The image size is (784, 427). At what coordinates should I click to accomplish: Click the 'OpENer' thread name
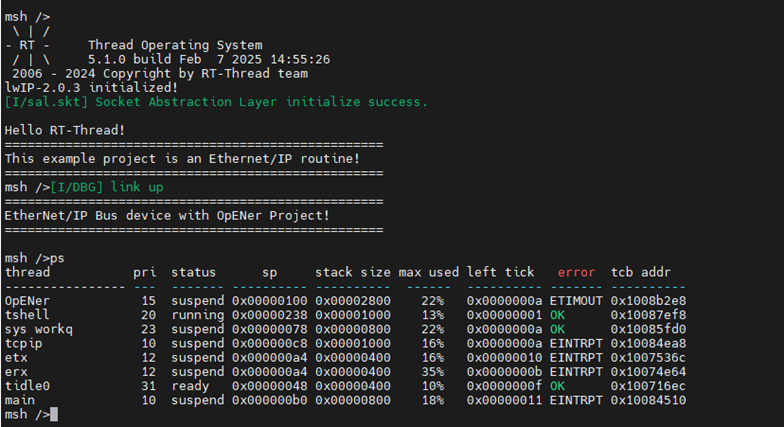pos(28,301)
